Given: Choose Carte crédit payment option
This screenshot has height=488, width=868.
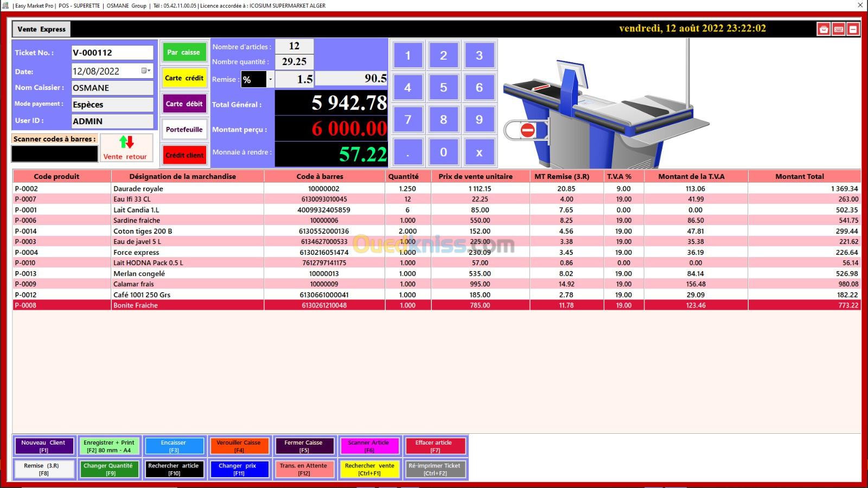Looking at the screenshot, I should (184, 78).
